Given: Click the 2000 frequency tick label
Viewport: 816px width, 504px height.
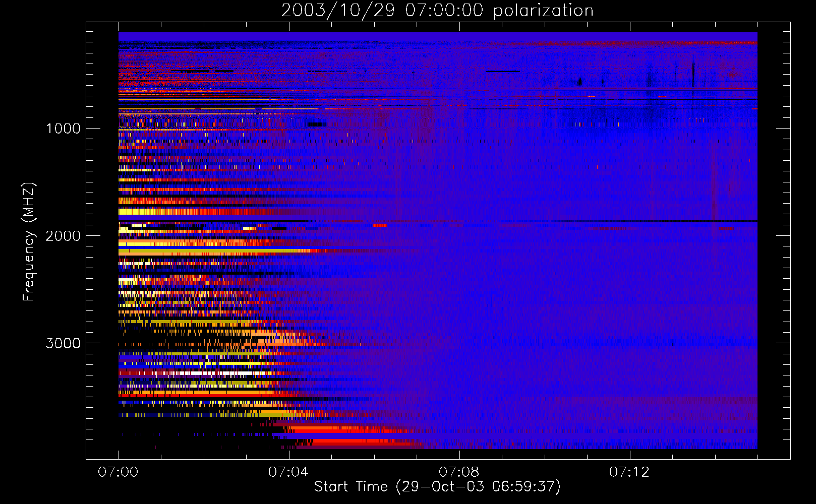Looking at the screenshot, I should click(x=63, y=236).
